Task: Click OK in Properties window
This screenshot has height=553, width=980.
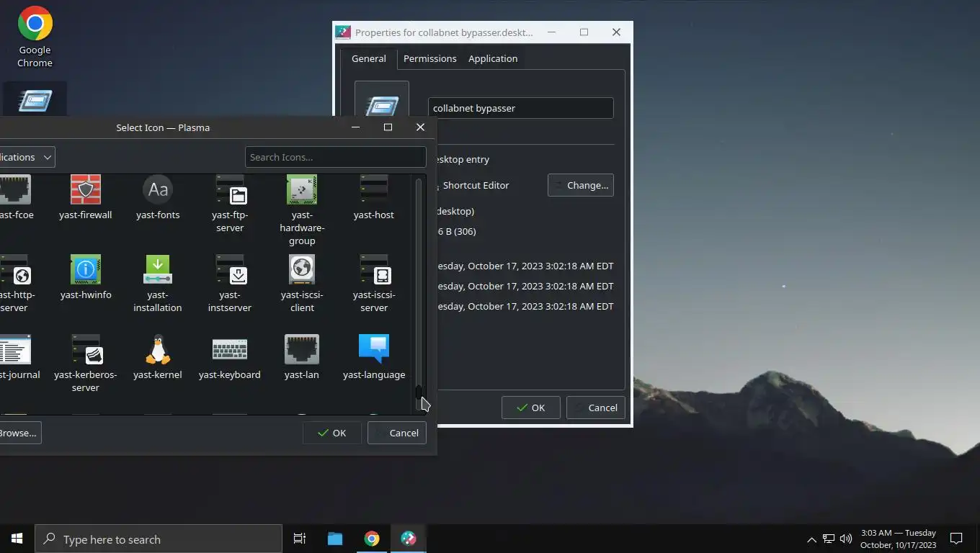Action: [531, 408]
